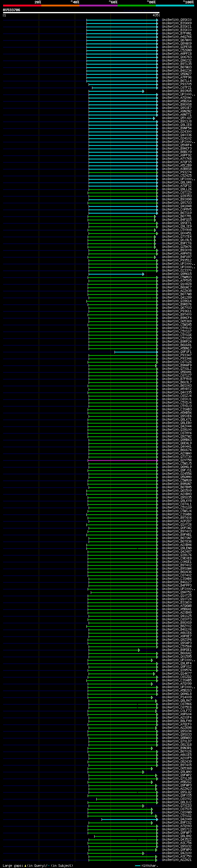Click UniRef100_B9FCG2 label
197x868 pixels.
[176, 822]
